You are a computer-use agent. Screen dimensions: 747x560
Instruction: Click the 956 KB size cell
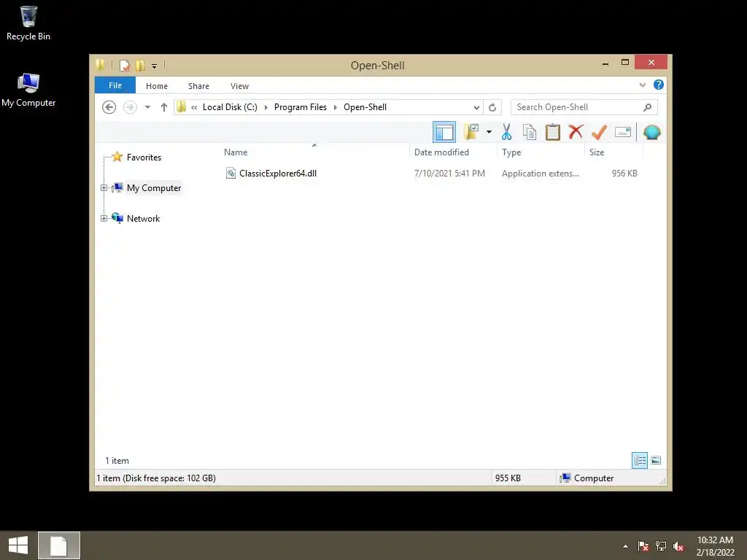(624, 174)
